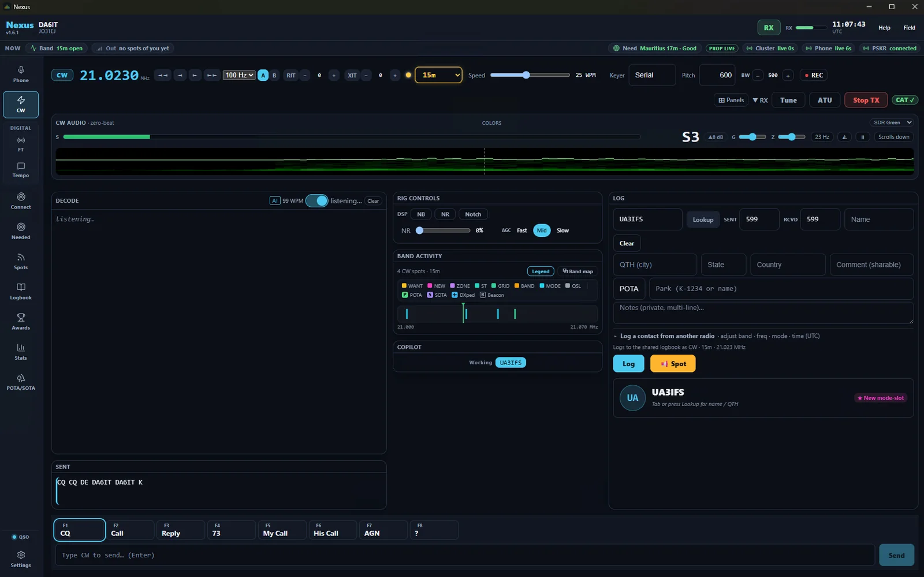Open the Help menu
924x577 pixels.
[884, 28]
